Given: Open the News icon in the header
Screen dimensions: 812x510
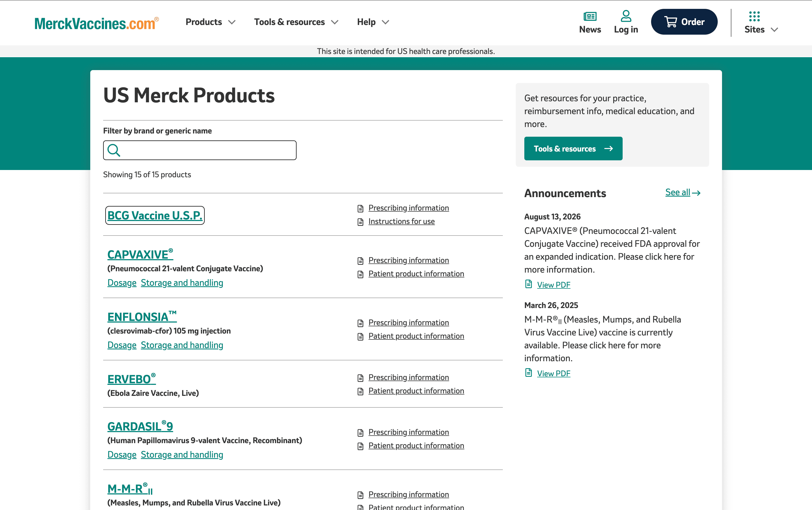Looking at the screenshot, I should click(x=590, y=16).
